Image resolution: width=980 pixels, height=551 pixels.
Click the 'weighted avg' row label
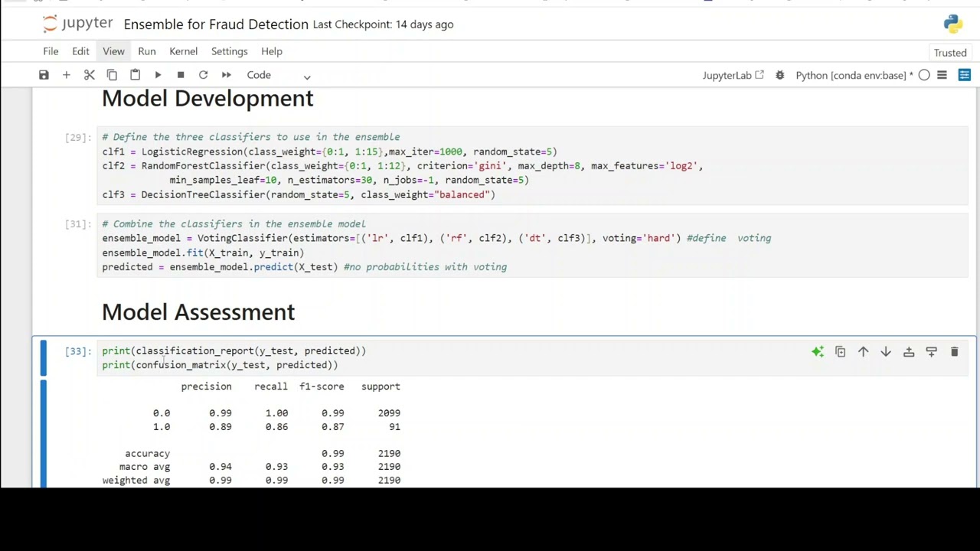click(136, 481)
